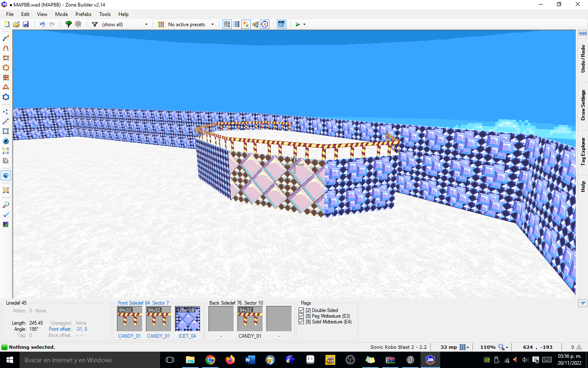Toggle the Peg Midtexture (E3) checkbox
The image size is (588, 368).
point(301,316)
